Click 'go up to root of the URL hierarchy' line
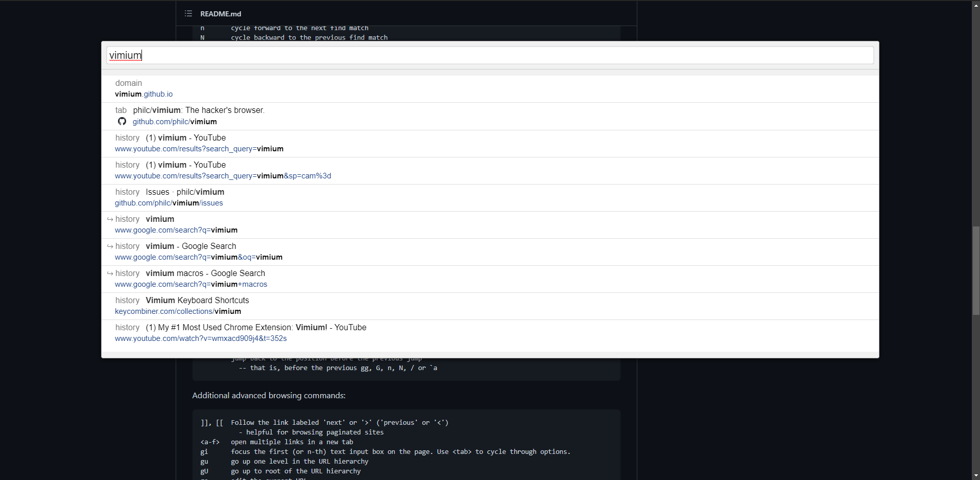This screenshot has height=480, width=980. tap(296, 471)
